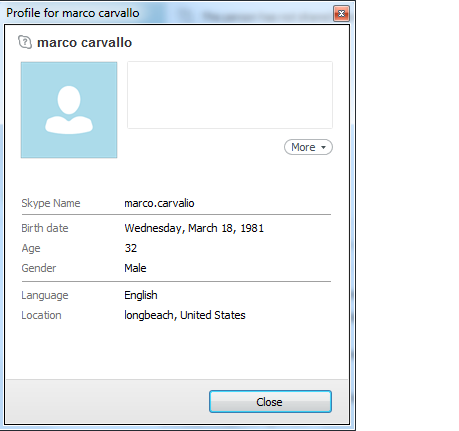This screenshot has width=459, height=431.
Task: Click the title bar Profile for marco carvallo
Action: 73,13
